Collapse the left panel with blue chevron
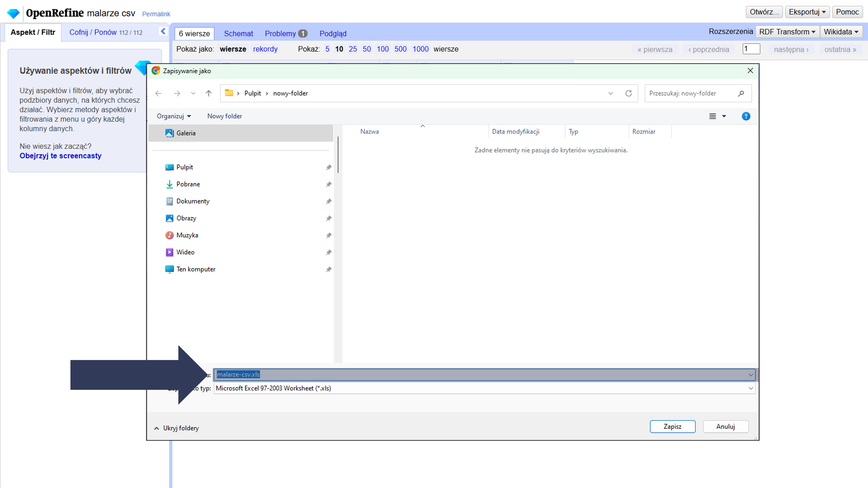Viewport: 868px width, 488px height. (x=163, y=31)
